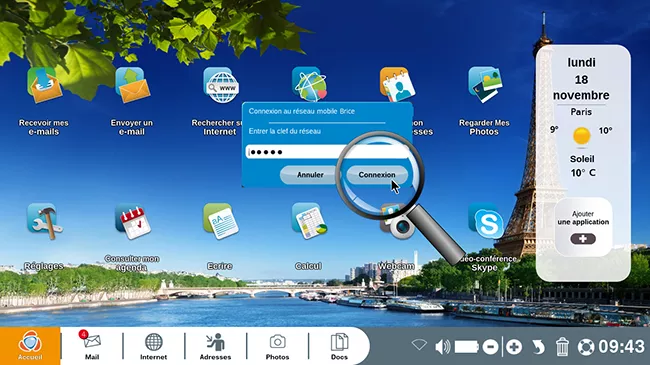The image size is (650, 365).
Task: Open the lifebuoy help icon
Action: coord(586,347)
